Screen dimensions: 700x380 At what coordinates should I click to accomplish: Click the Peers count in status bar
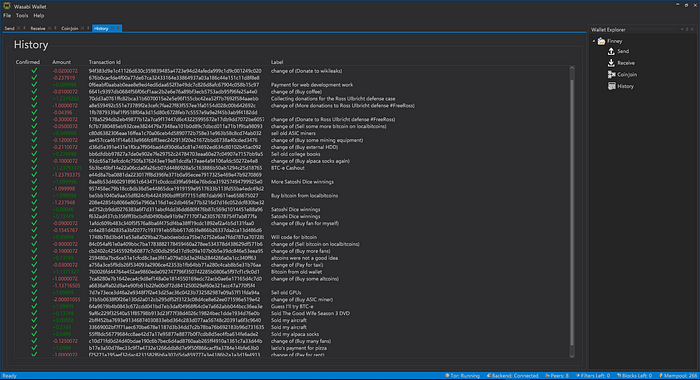pos(557,376)
